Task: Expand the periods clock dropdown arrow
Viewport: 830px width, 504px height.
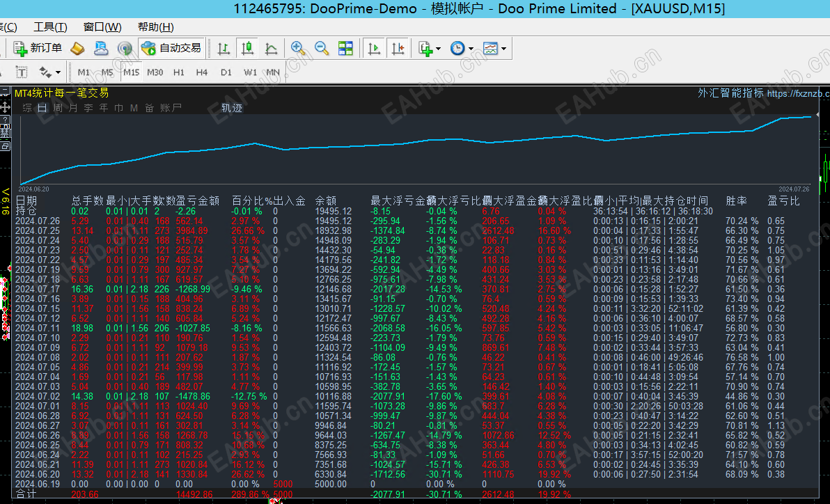Action: [x=471, y=49]
